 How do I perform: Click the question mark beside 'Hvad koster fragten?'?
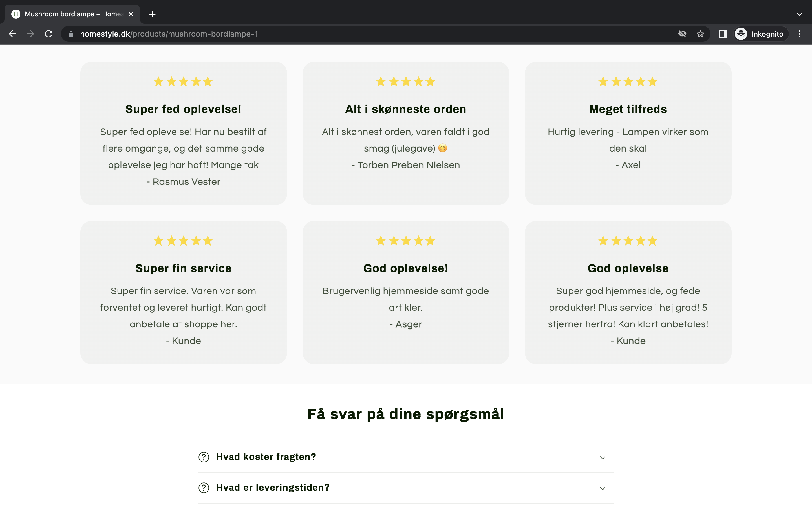[x=204, y=457]
